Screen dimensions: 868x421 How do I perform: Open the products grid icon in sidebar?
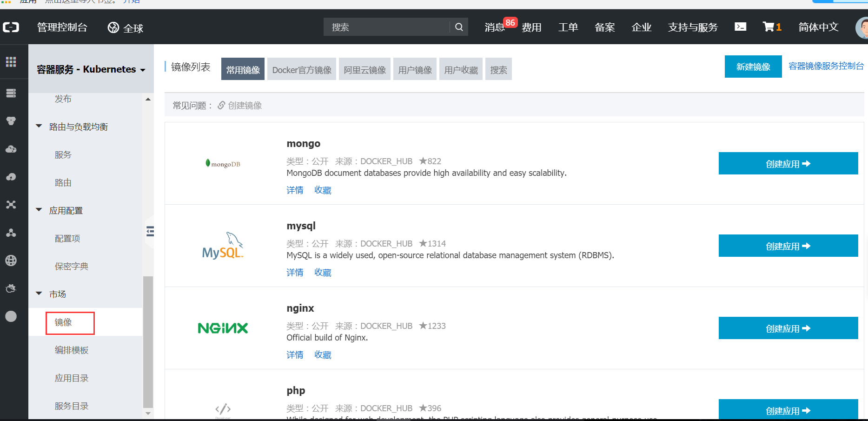pyautogui.click(x=11, y=62)
